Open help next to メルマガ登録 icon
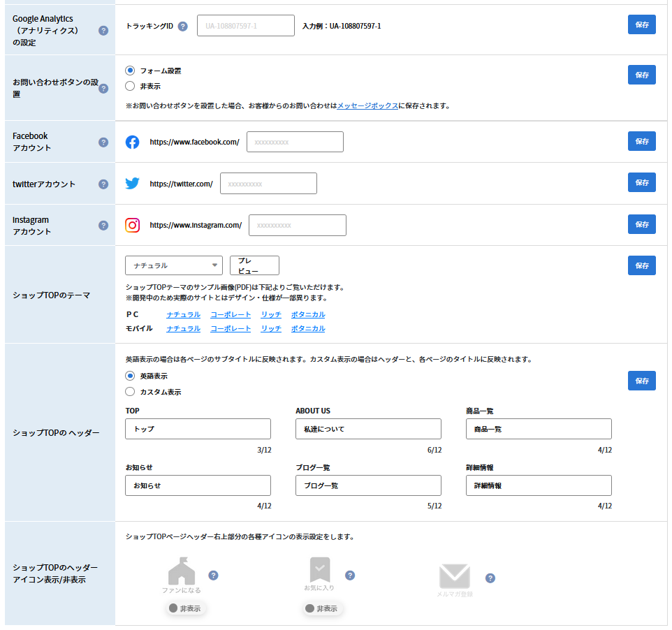This screenshot has width=672, height=630. pos(490,578)
